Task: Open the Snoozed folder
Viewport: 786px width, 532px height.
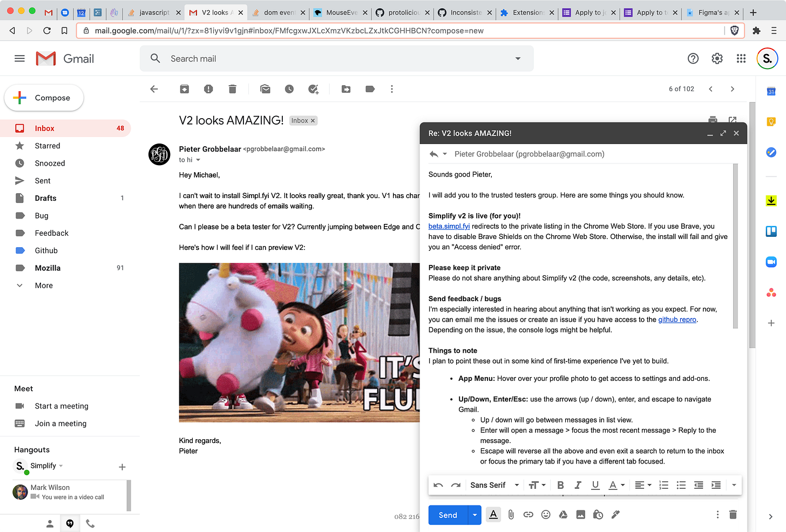Action: [65, 163]
